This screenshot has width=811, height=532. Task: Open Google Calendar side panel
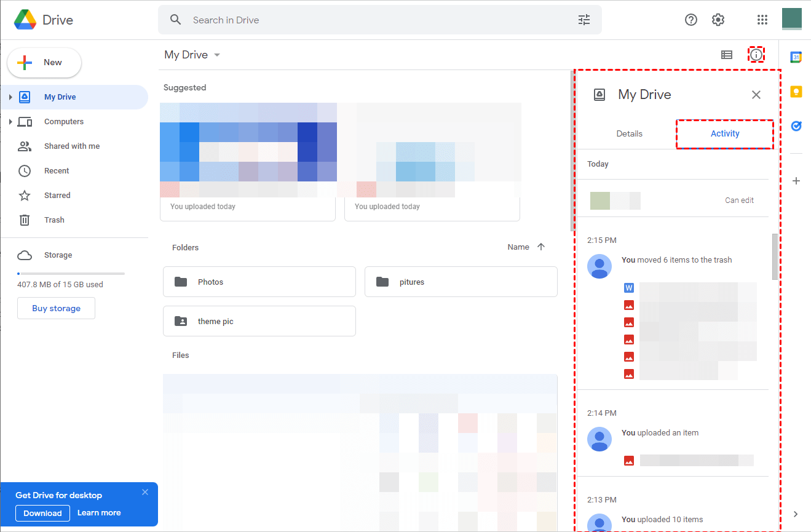pyautogui.click(x=796, y=57)
